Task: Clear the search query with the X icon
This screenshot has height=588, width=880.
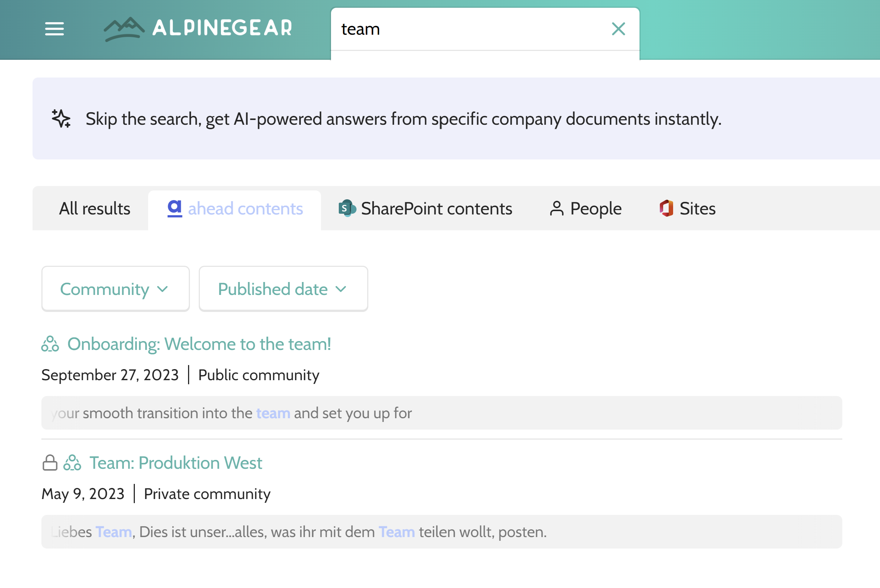Action: (618, 29)
